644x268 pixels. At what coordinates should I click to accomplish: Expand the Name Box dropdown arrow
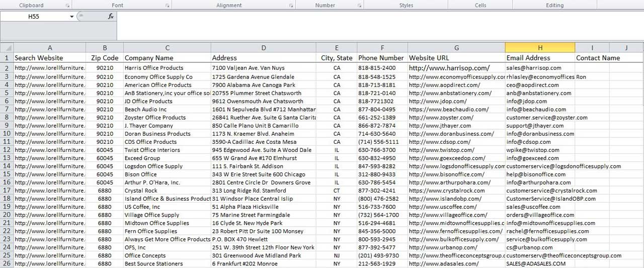click(x=72, y=17)
